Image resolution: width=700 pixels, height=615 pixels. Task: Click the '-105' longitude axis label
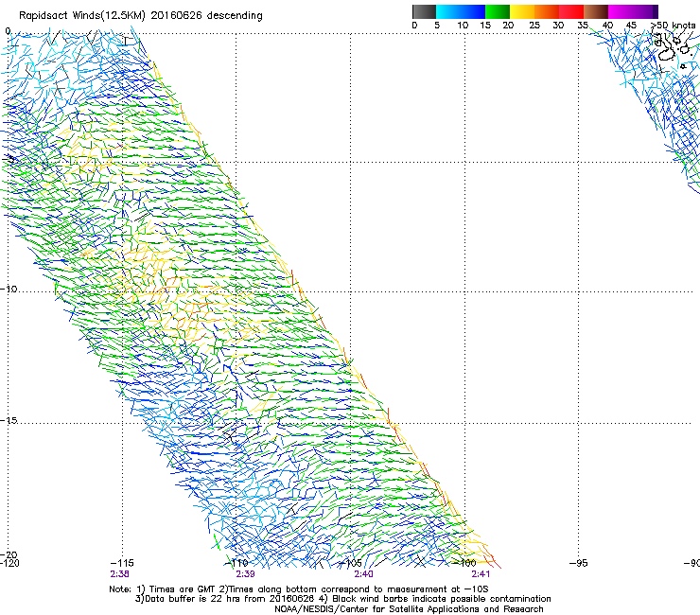(350, 563)
